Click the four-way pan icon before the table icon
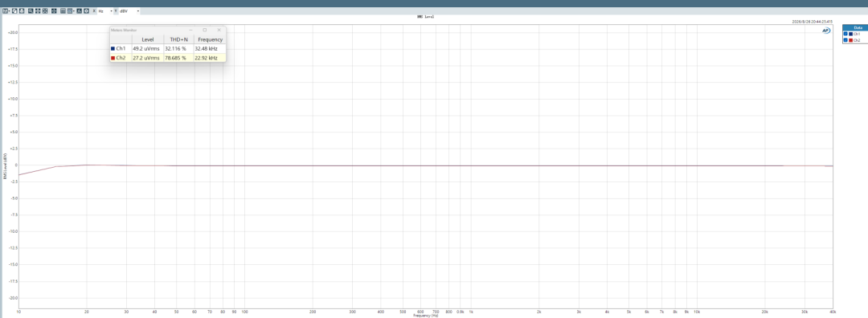 54,11
